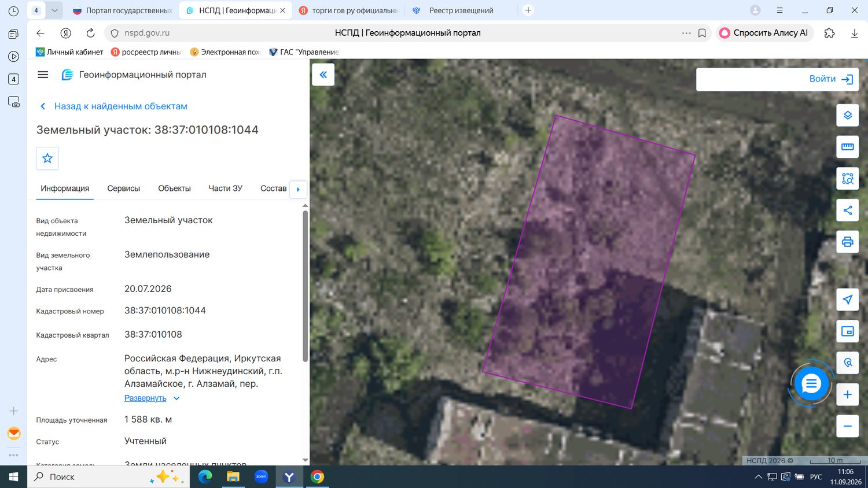Ask Алиса AI assistant
Image resolution: width=868 pixels, height=488 pixels.
coord(765,33)
